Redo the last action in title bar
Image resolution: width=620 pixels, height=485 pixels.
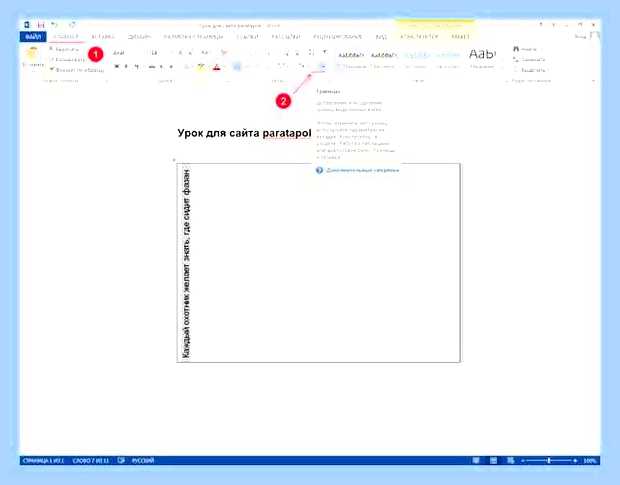coord(72,25)
